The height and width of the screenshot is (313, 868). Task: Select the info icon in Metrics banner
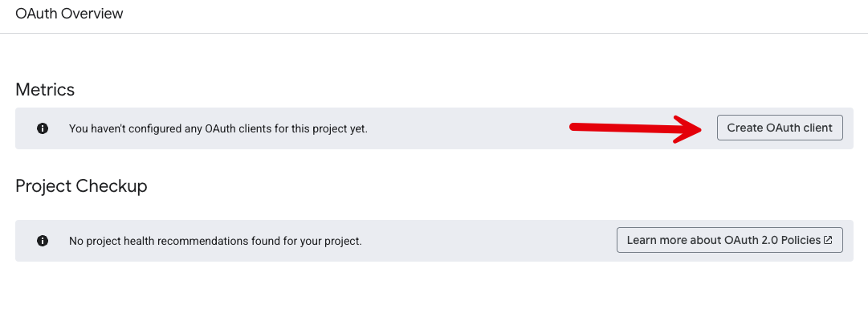point(42,128)
